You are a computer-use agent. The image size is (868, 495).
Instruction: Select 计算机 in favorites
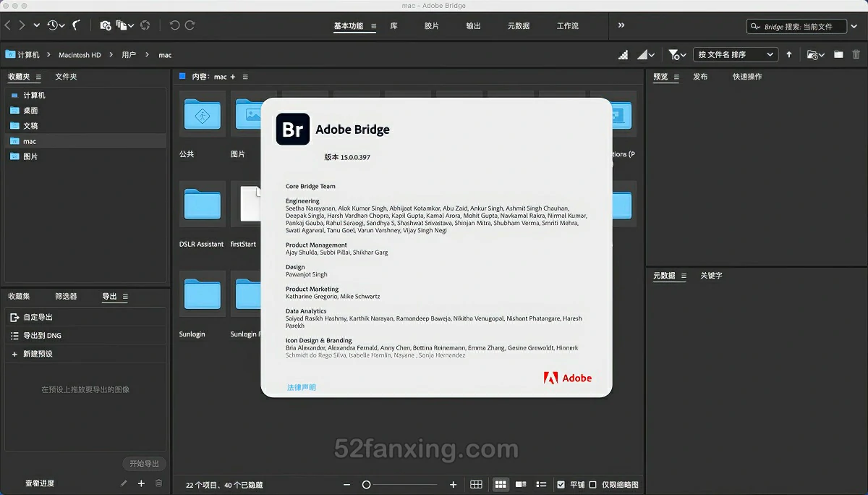[85, 95]
